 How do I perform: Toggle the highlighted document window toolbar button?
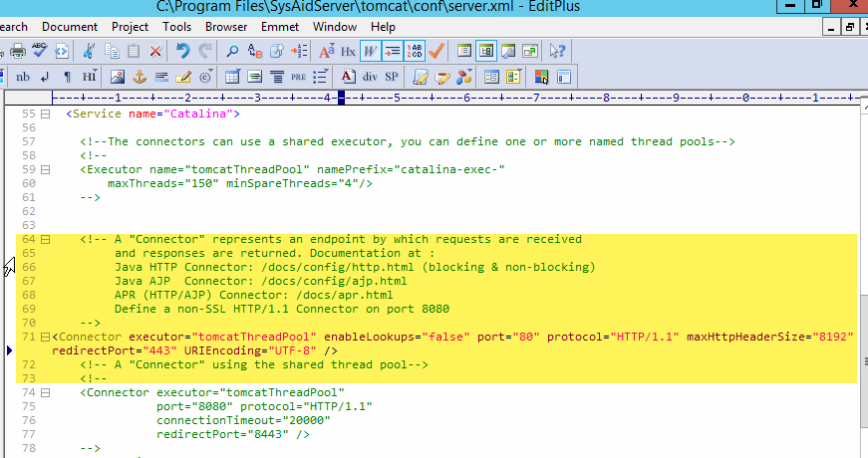[x=486, y=51]
